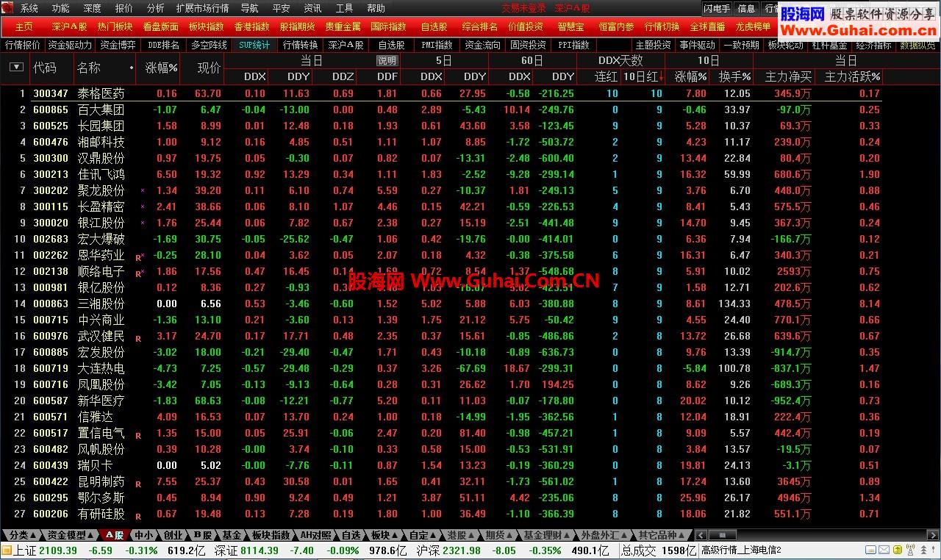Open the 帮助 menu
Image resolution: width=941 pixels, height=560 pixels.
pyautogui.click(x=376, y=8)
